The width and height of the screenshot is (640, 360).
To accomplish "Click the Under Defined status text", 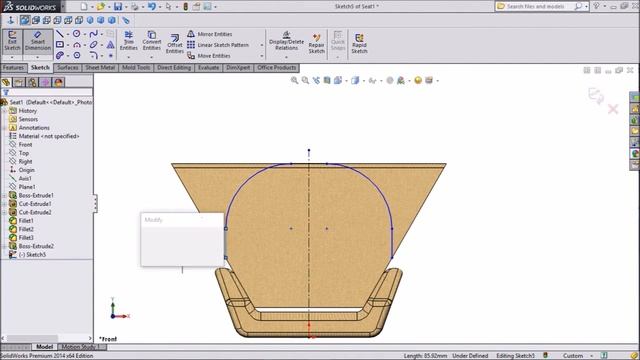I will [470, 356].
